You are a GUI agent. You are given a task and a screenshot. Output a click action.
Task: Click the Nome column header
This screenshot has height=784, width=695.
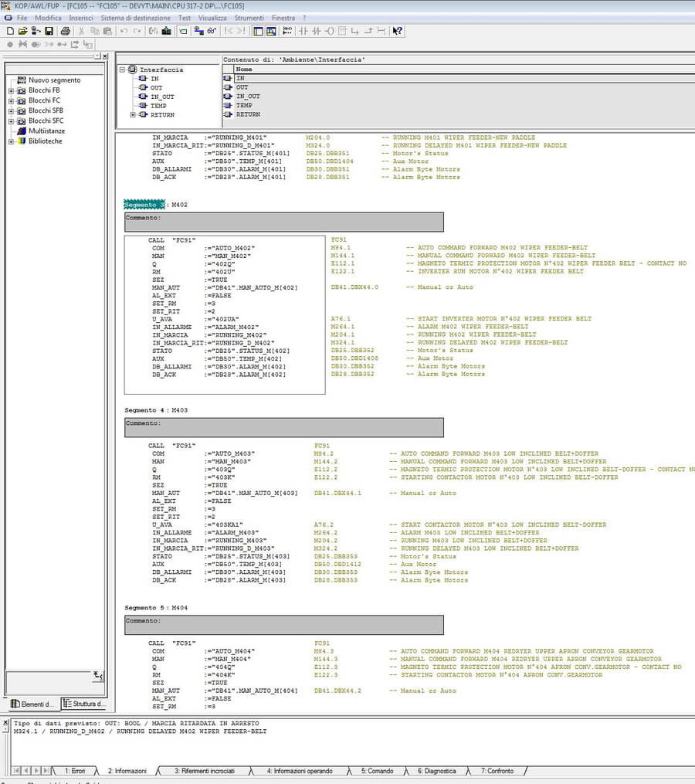[465, 69]
